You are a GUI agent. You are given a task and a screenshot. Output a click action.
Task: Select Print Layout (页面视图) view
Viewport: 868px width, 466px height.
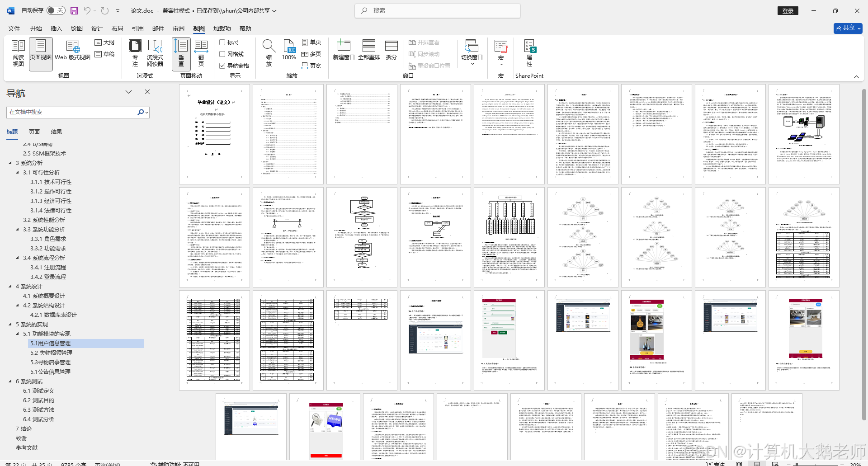[x=41, y=54]
